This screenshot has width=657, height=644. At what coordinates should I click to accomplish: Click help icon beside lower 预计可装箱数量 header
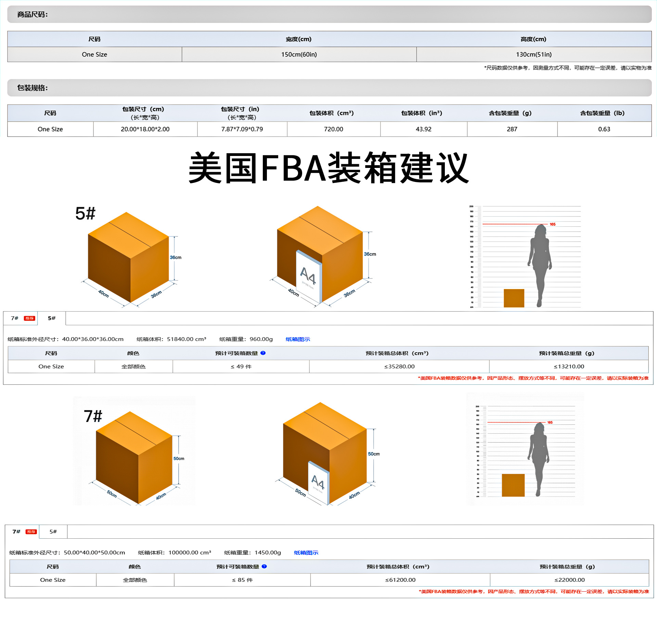click(x=264, y=566)
